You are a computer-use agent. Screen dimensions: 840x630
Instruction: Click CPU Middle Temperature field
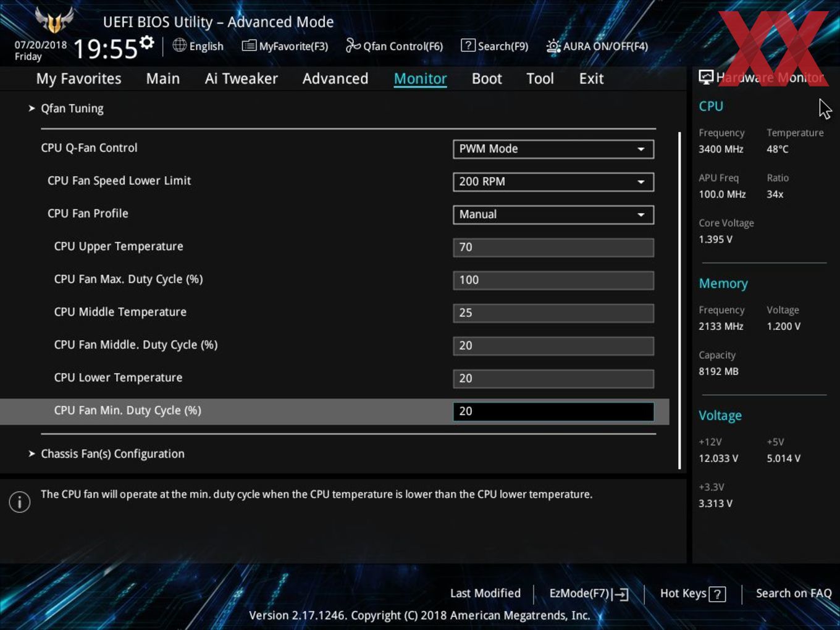(553, 313)
